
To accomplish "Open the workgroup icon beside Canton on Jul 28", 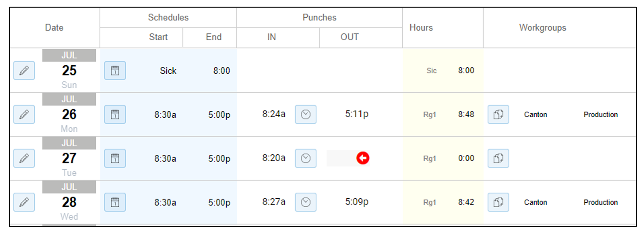I will 498,202.
